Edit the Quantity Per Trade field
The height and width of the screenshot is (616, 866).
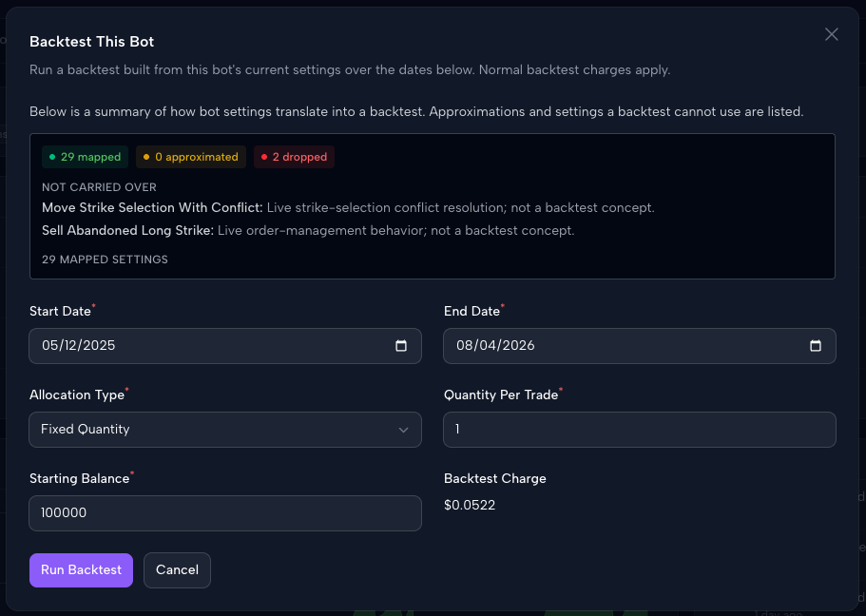point(640,430)
